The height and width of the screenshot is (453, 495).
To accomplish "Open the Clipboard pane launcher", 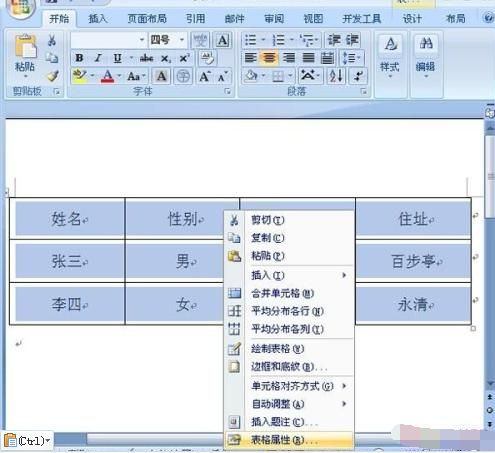I will [57, 91].
